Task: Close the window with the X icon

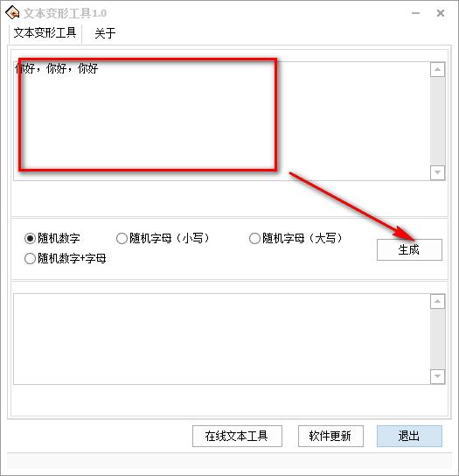Action: click(x=440, y=13)
